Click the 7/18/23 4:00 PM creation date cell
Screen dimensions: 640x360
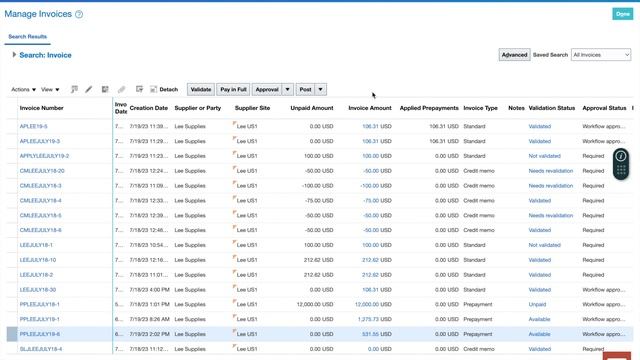[x=149, y=289]
